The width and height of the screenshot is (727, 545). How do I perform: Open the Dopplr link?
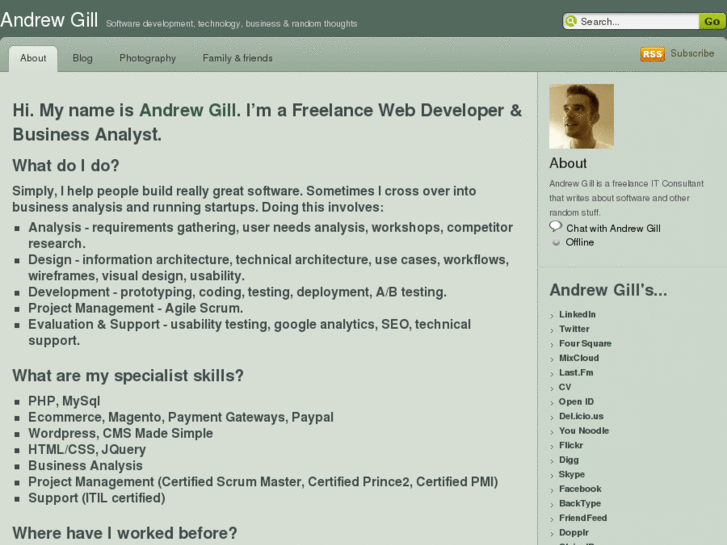tap(574, 532)
